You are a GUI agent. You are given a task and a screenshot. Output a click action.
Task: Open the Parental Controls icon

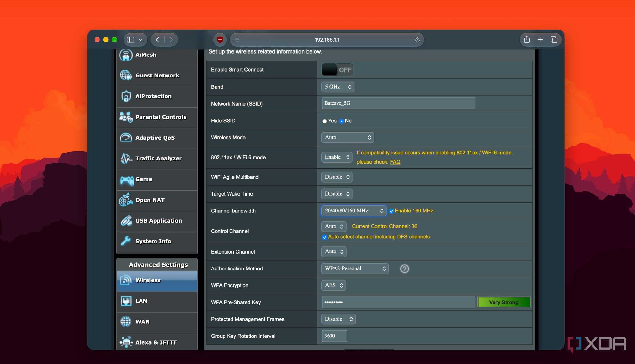tap(126, 117)
